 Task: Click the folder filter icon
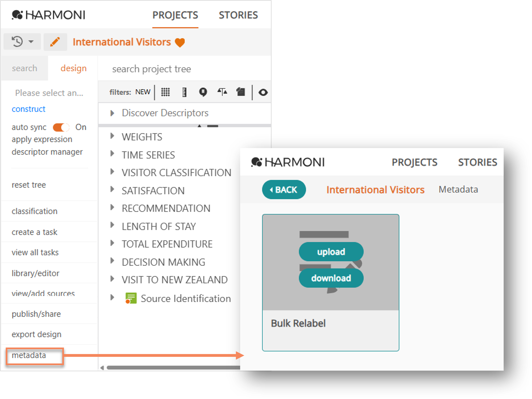tap(241, 92)
